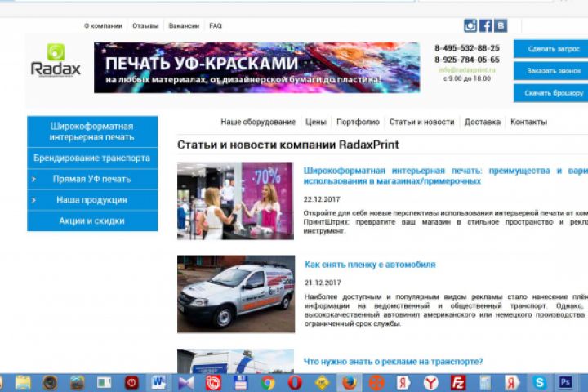Open Yandex Browser Y icon in taskbar
The height and width of the screenshot is (392, 588).
pos(431,383)
